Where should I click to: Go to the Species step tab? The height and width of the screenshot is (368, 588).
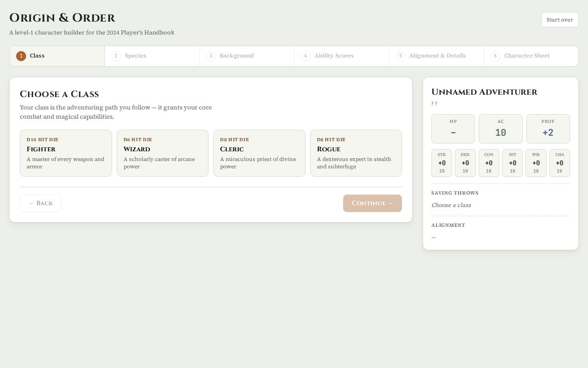(152, 56)
